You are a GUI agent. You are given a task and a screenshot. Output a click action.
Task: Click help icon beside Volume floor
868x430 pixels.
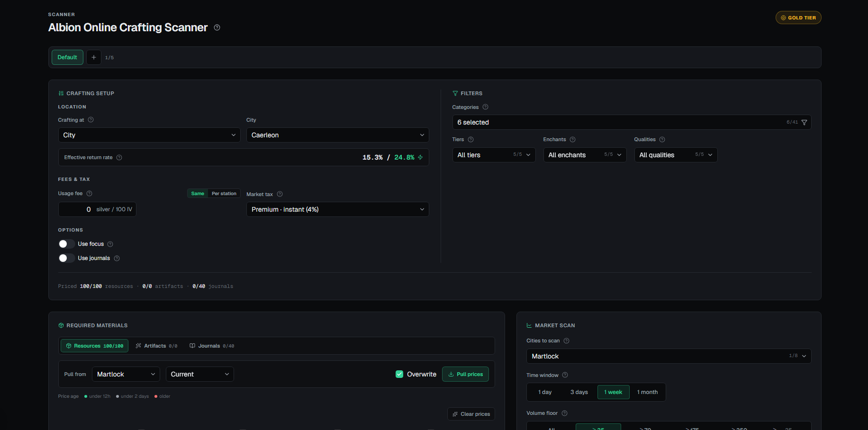coord(565,413)
